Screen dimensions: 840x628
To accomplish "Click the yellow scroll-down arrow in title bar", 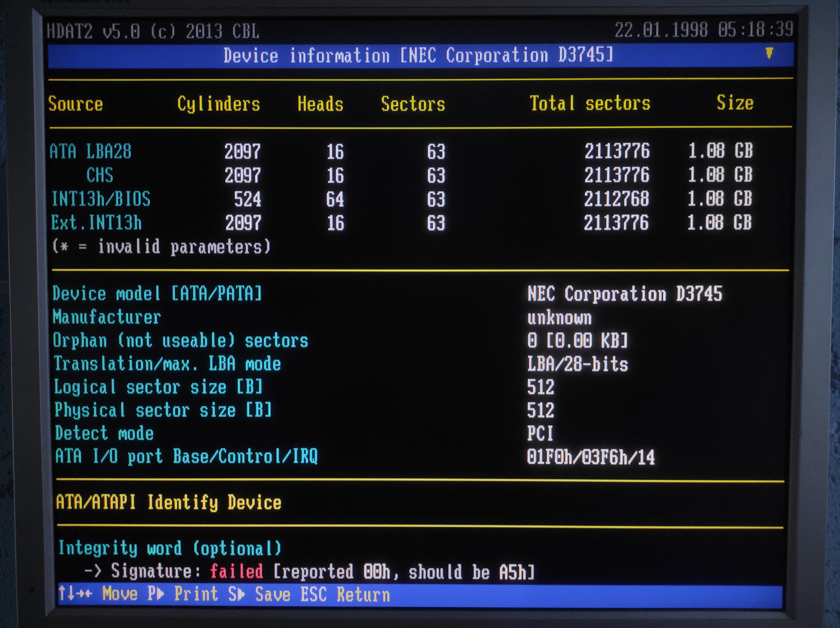I will [x=769, y=53].
